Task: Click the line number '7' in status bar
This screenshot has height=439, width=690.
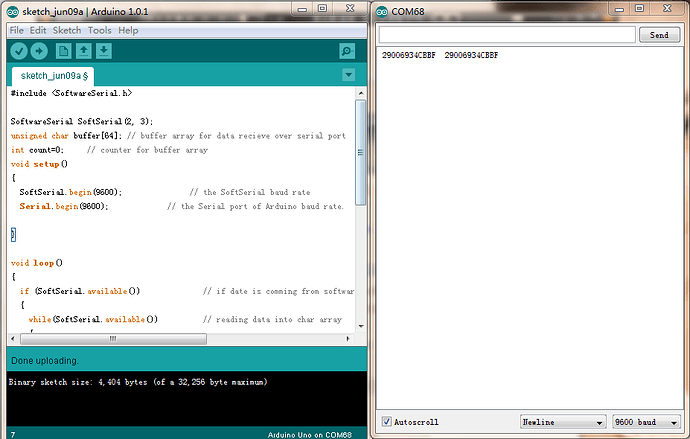Action: tap(13, 435)
